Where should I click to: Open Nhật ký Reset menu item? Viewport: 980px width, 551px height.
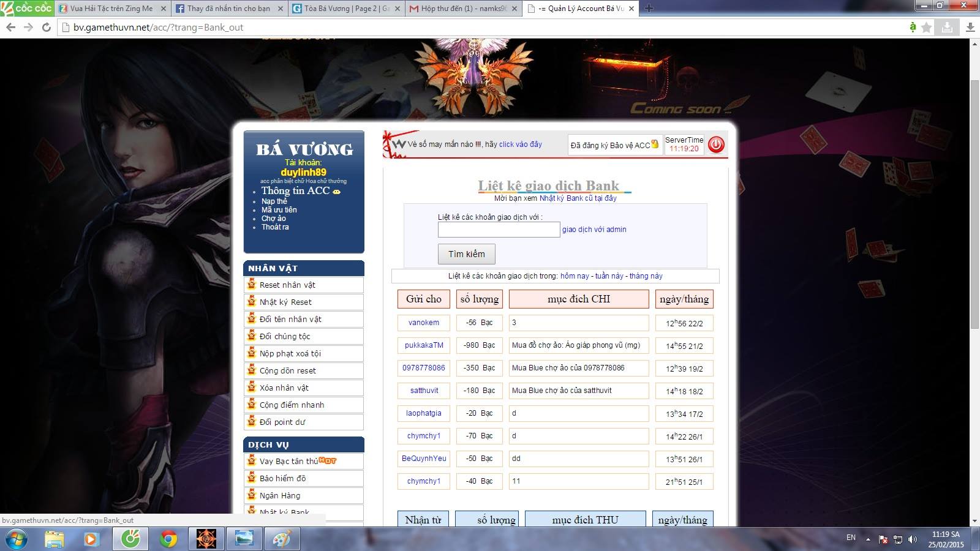tap(304, 302)
